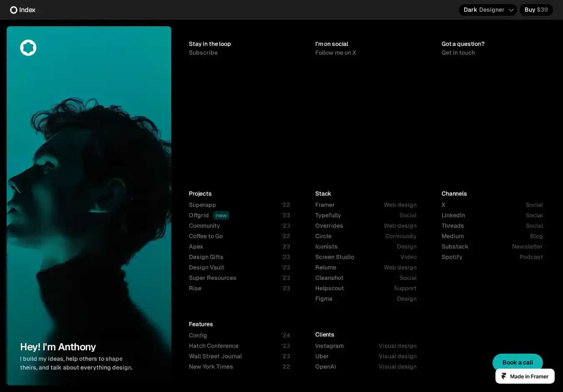The image size is (563, 392).
Task: Click the Newsletter label beside Substack
Action: (527, 246)
